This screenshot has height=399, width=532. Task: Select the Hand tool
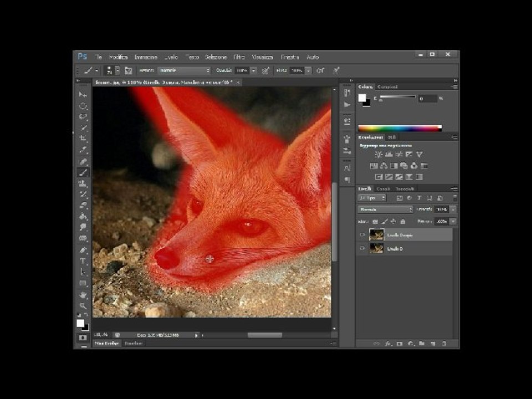click(x=83, y=295)
